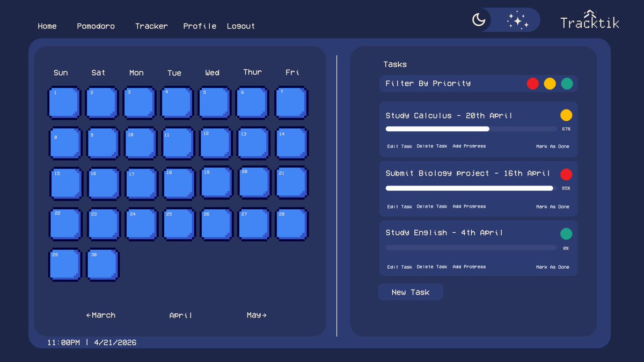Add progress to Submit Biology project

(469, 206)
